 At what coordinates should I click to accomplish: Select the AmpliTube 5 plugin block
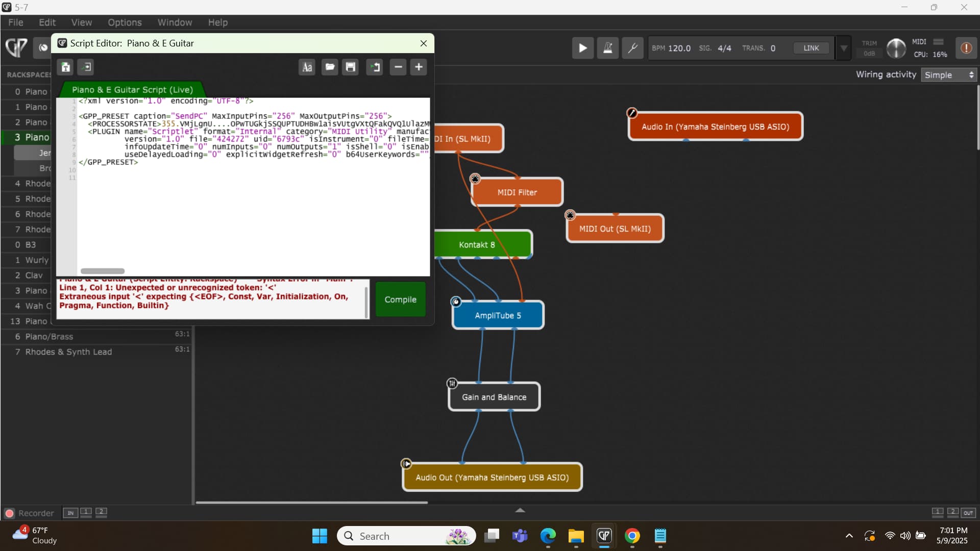[x=498, y=315]
